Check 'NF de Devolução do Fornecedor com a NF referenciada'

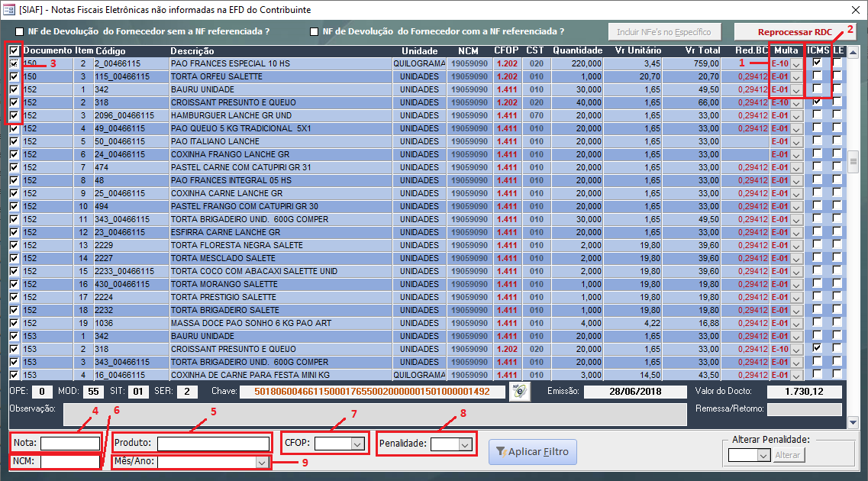tap(314, 32)
